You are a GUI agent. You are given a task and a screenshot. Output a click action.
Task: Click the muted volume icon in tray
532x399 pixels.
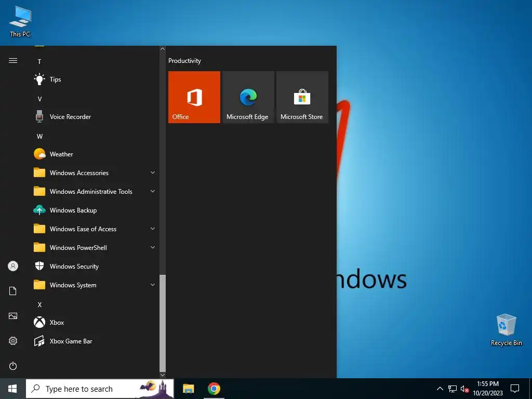point(464,389)
